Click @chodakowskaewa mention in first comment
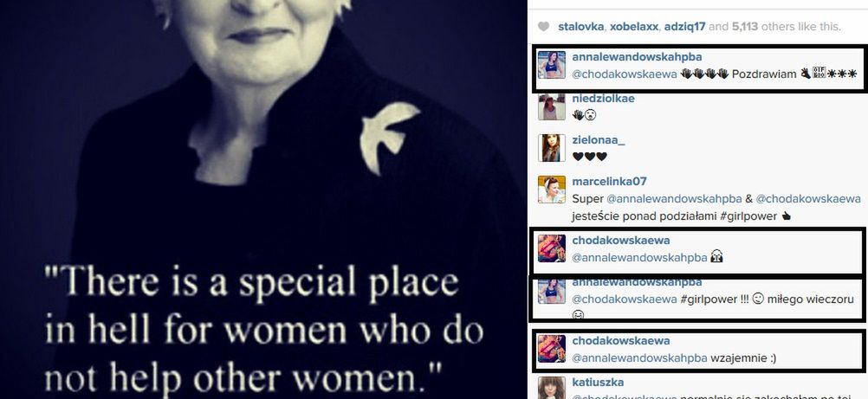The width and height of the screenshot is (868, 399). (625, 74)
